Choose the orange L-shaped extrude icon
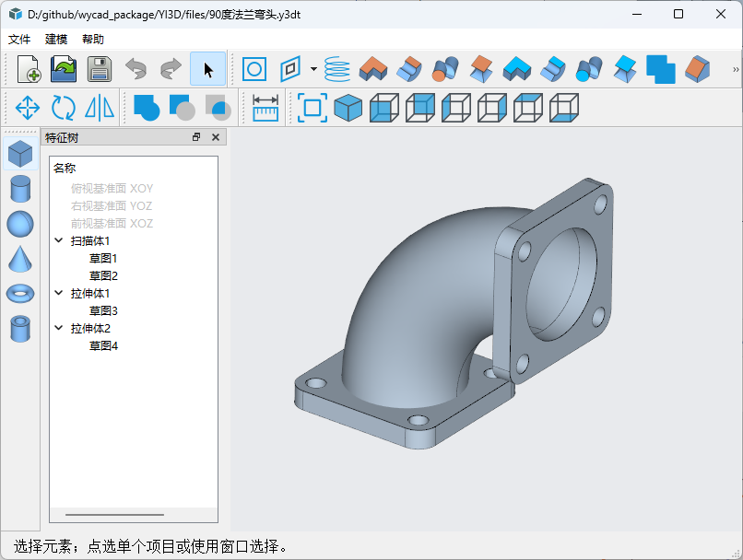743x560 pixels. tap(373, 69)
